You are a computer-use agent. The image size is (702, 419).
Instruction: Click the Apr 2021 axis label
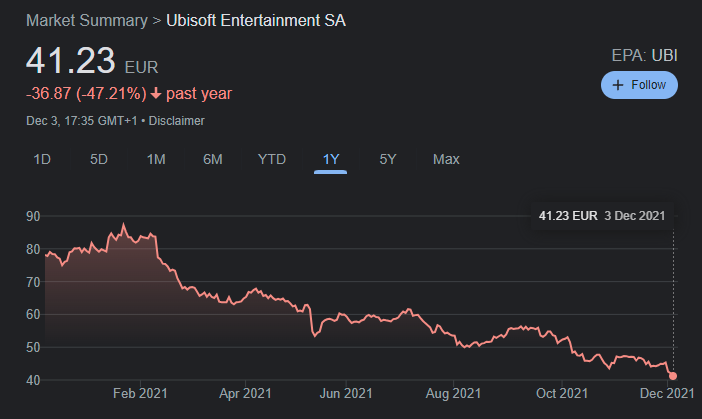245,393
